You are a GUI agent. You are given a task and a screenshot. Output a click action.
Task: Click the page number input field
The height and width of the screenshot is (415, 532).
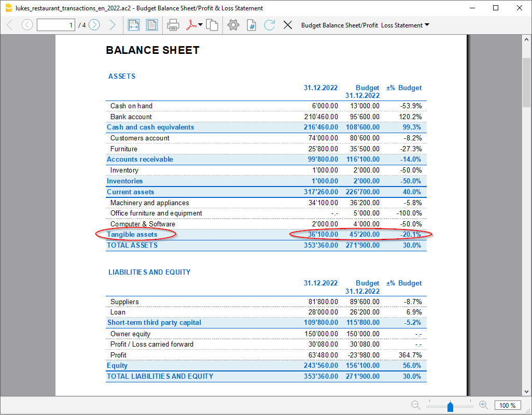pos(56,25)
